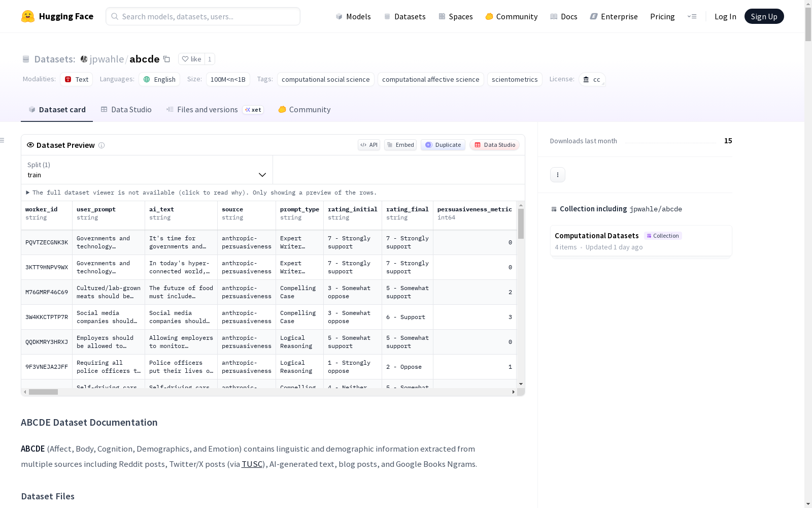Select the 100M<n<1B size tag

tap(228, 79)
